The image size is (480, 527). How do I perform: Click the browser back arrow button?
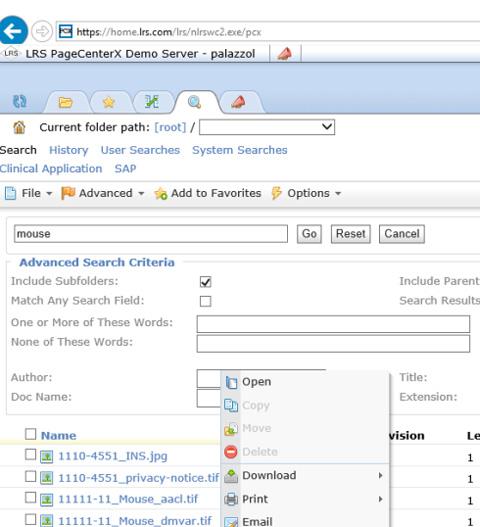(x=13, y=31)
